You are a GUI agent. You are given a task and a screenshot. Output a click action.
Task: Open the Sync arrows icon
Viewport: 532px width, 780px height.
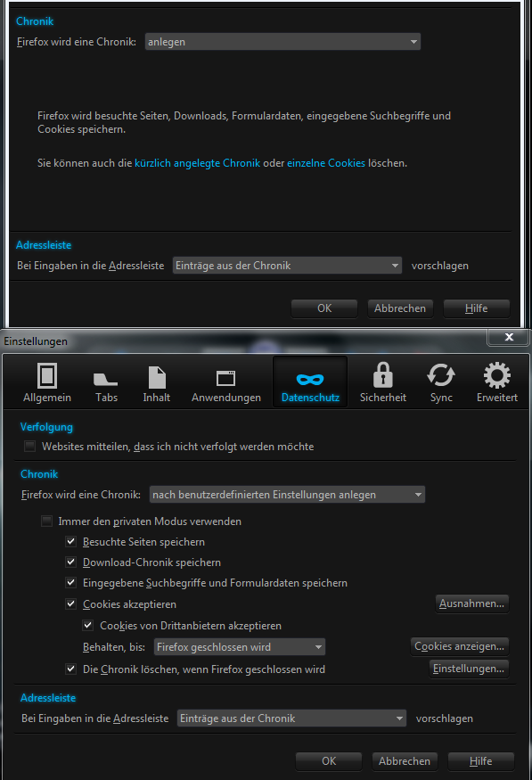point(441,375)
